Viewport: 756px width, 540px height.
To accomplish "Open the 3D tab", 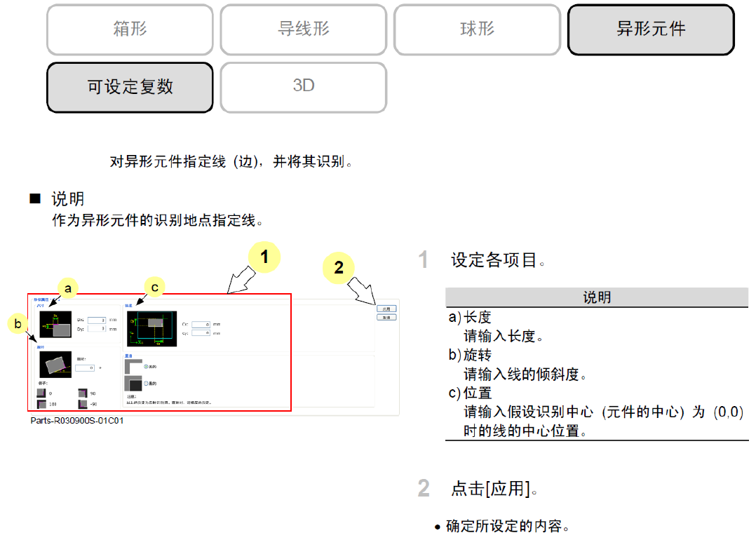I will (304, 86).
